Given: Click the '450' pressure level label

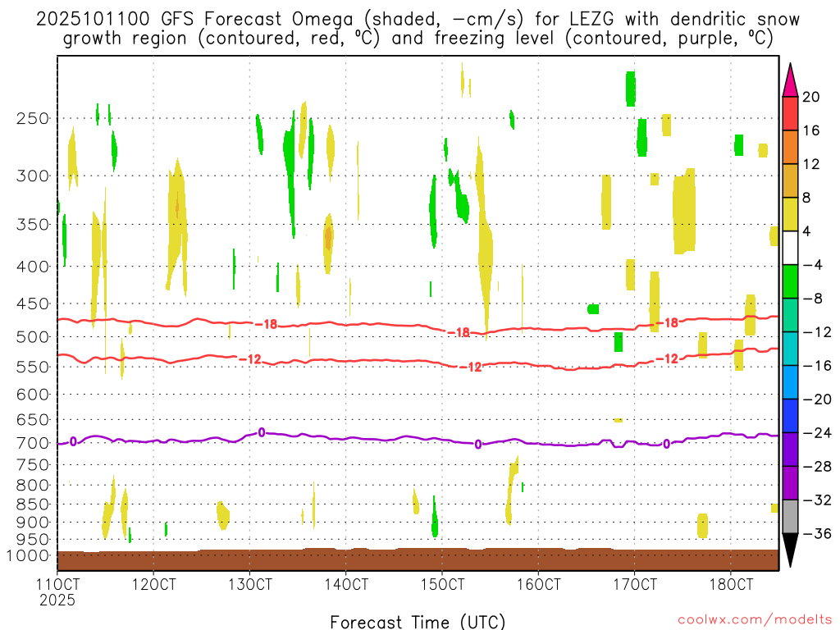Looking at the screenshot, I should (x=33, y=304).
